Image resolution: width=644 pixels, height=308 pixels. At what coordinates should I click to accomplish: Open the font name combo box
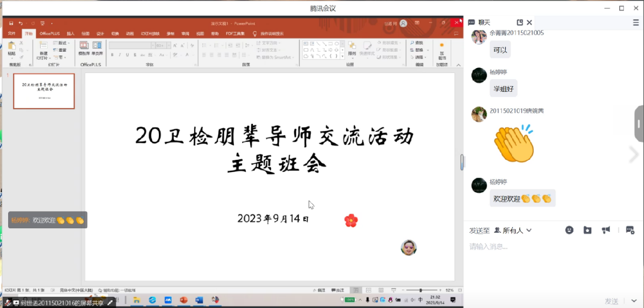(131, 45)
